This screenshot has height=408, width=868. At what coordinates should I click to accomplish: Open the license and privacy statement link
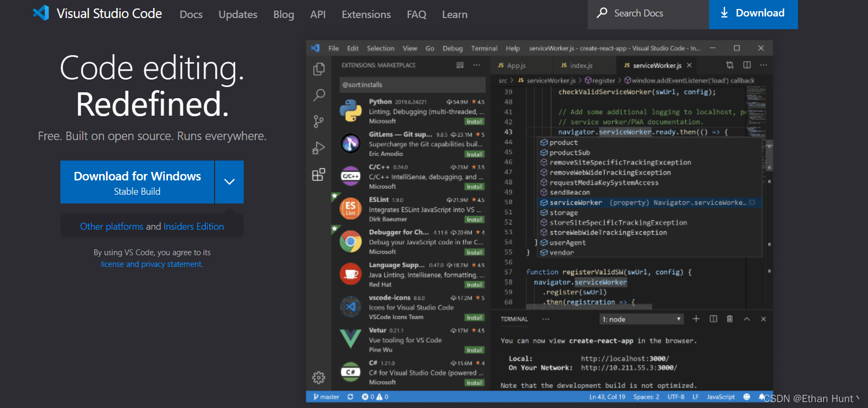tap(152, 264)
